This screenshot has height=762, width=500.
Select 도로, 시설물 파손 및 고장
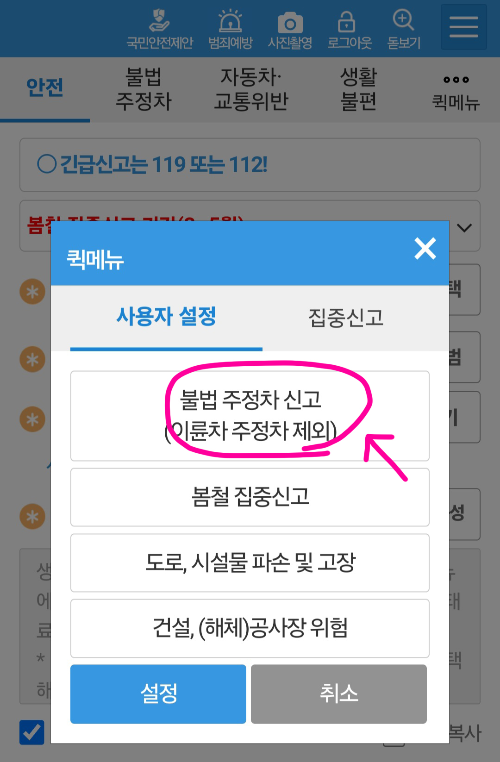coord(250,563)
